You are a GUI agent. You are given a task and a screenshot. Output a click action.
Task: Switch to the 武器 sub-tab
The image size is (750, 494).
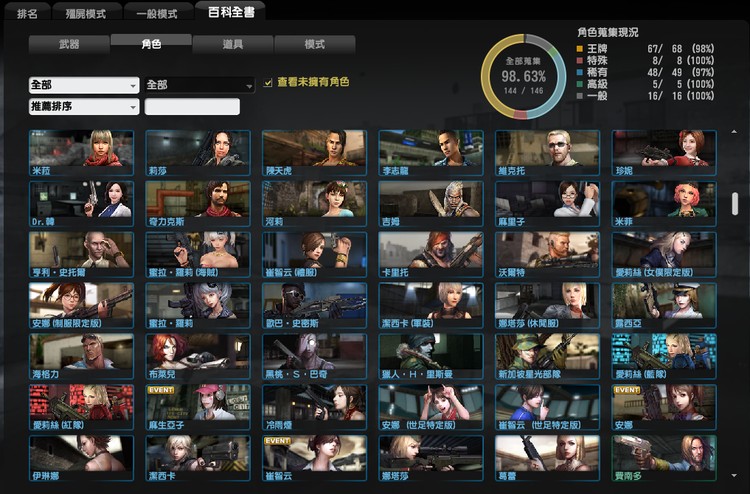[x=69, y=44]
